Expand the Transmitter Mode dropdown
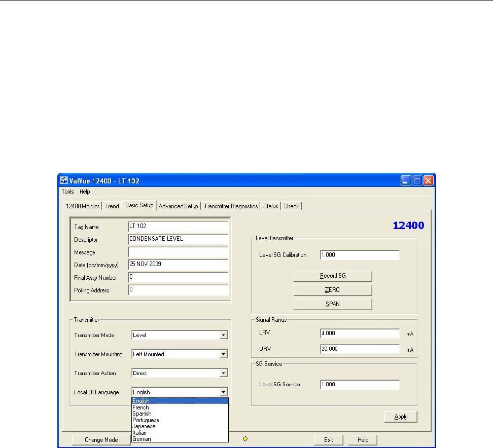 (x=223, y=335)
